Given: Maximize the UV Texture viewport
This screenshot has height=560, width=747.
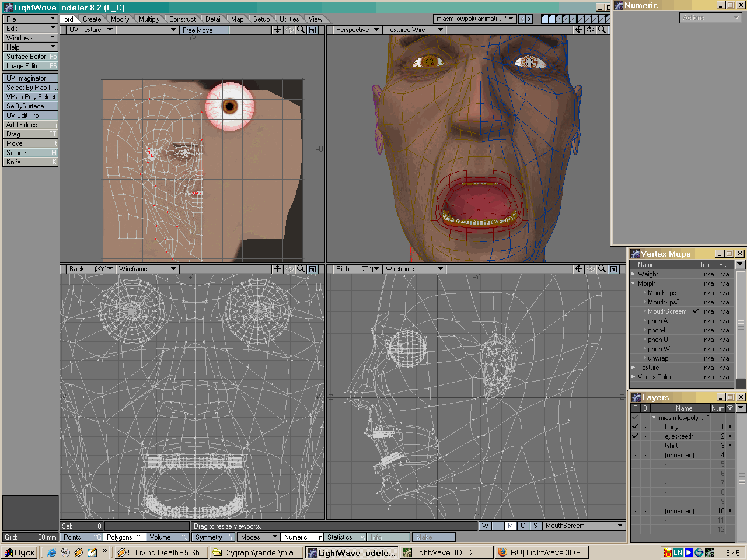Looking at the screenshot, I should tap(312, 30).
